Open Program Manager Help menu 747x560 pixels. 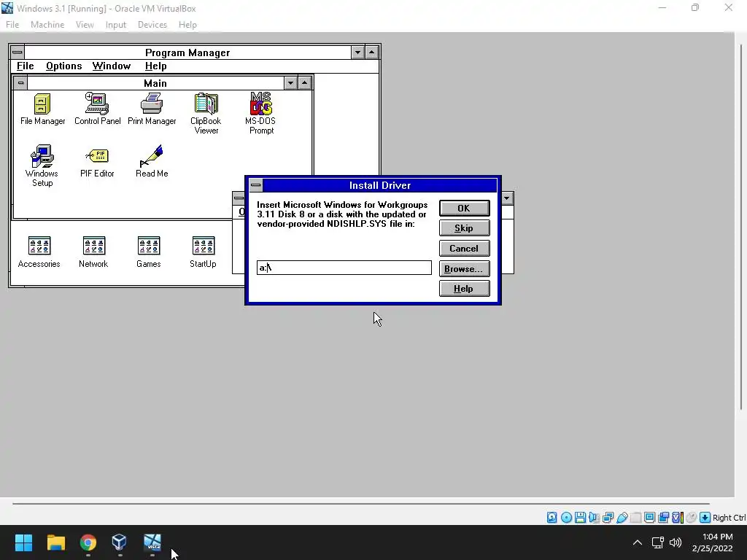[156, 66]
